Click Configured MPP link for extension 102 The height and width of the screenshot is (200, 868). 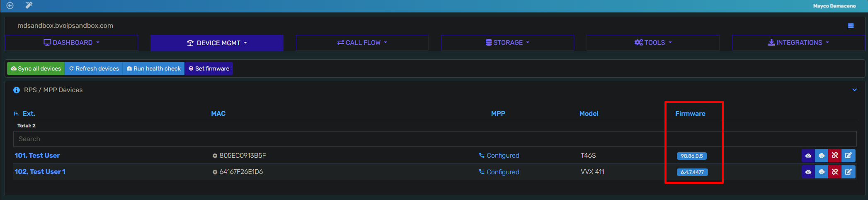499,172
